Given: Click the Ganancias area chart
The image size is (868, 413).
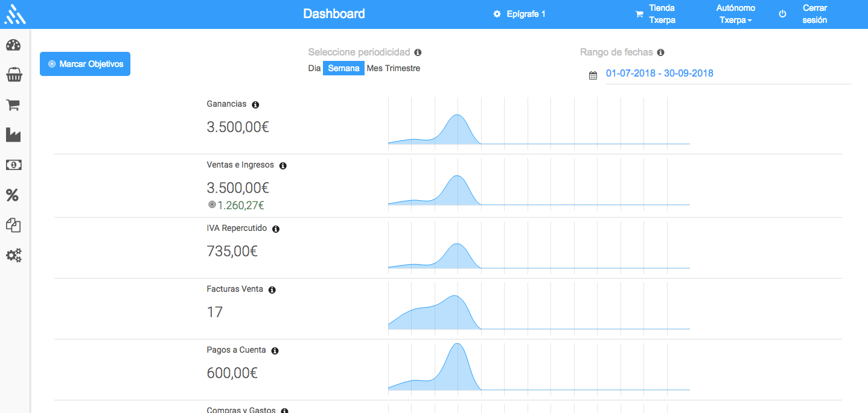Looking at the screenshot, I should pos(538,124).
